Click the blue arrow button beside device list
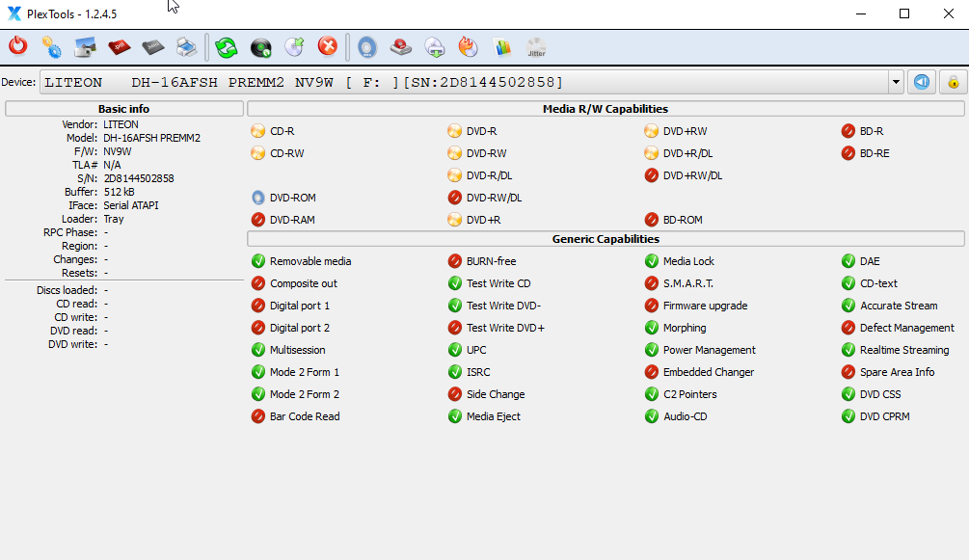The image size is (969, 560). [922, 82]
